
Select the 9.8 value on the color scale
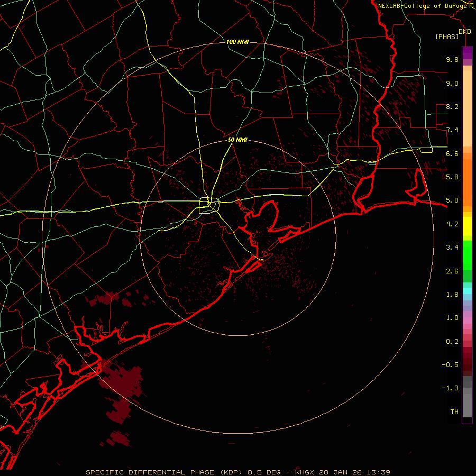[x=452, y=59]
